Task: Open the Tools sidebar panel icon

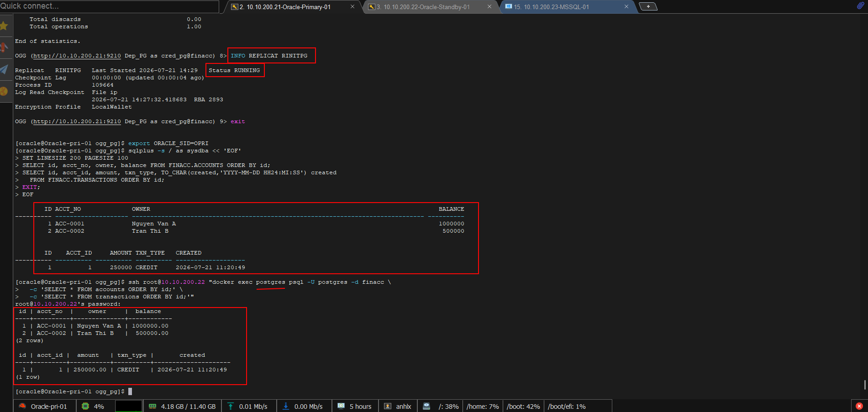Action: click(x=4, y=47)
